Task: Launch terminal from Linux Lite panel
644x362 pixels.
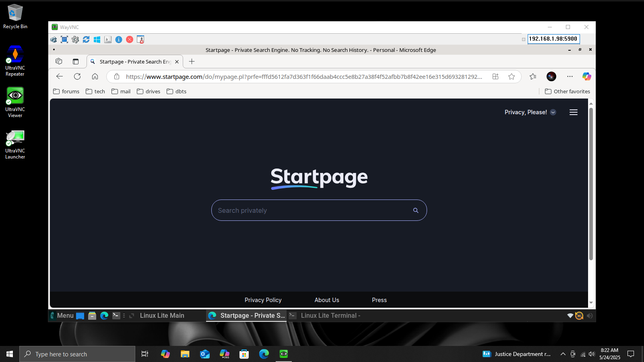Action: click(x=116, y=316)
